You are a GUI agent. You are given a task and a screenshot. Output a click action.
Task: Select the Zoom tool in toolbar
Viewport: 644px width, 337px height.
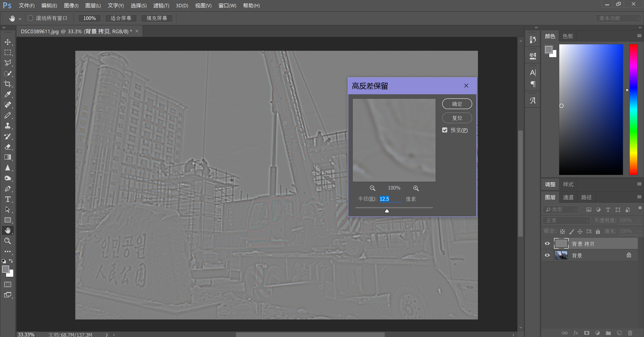[x=7, y=241]
